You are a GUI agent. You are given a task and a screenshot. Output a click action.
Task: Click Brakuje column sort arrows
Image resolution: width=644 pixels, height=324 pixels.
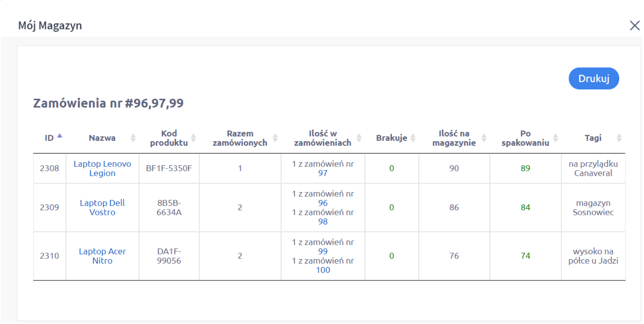(x=413, y=138)
